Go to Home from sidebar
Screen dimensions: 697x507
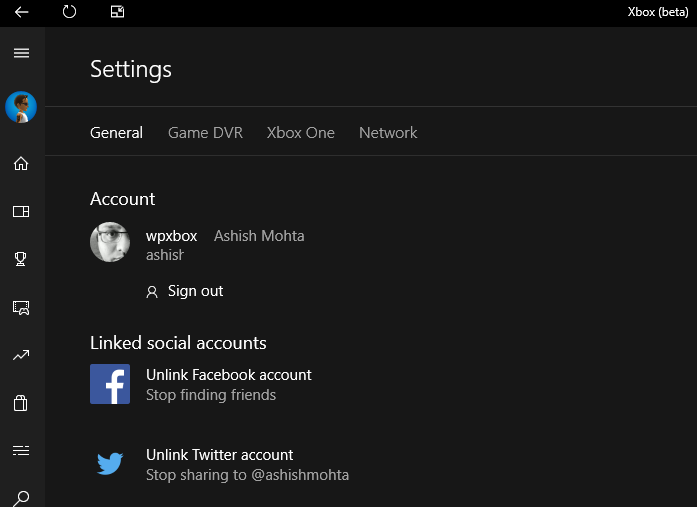pos(21,164)
